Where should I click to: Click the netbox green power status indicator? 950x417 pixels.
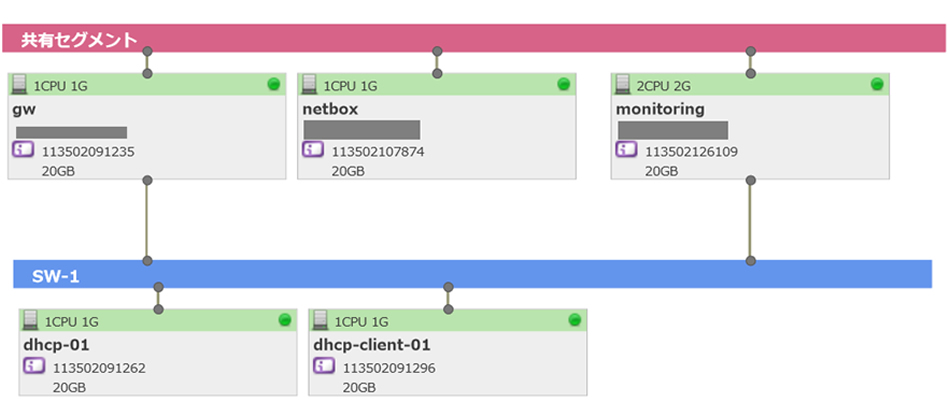563,85
